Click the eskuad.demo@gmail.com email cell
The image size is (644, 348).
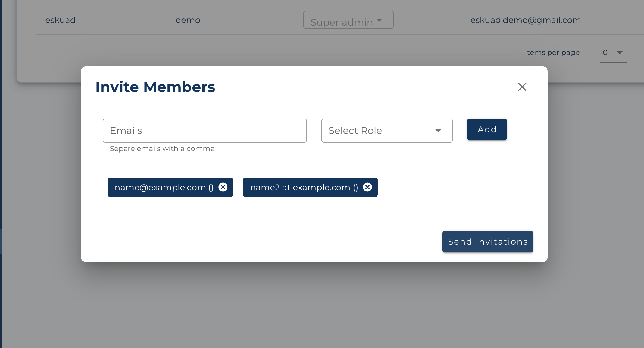526,20
